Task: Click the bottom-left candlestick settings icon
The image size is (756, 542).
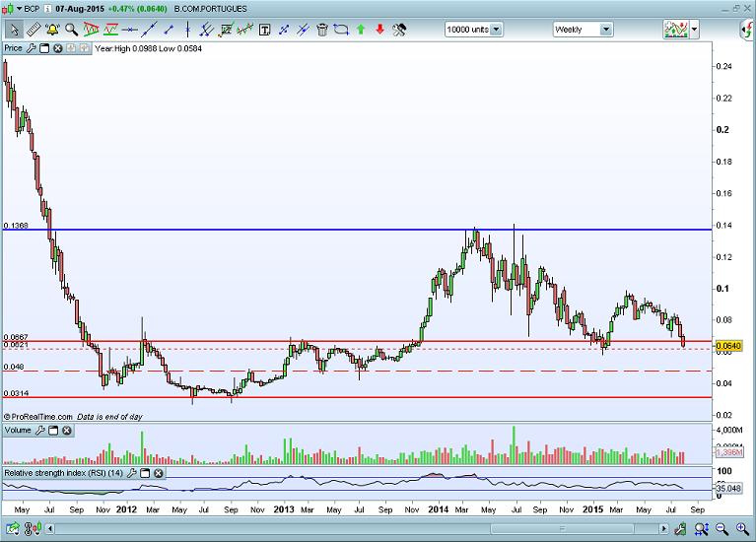Action: click(x=32, y=529)
